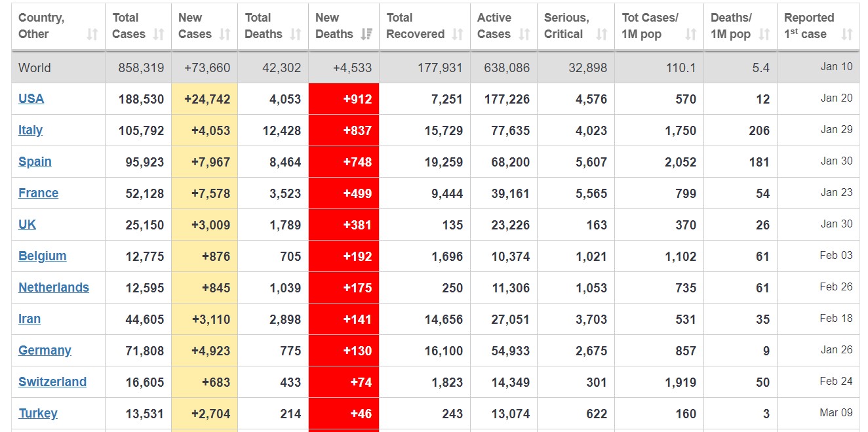Sort by Total Deaths using arrow icon
Viewport: 868px width, 432px height.
click(296, 34)
